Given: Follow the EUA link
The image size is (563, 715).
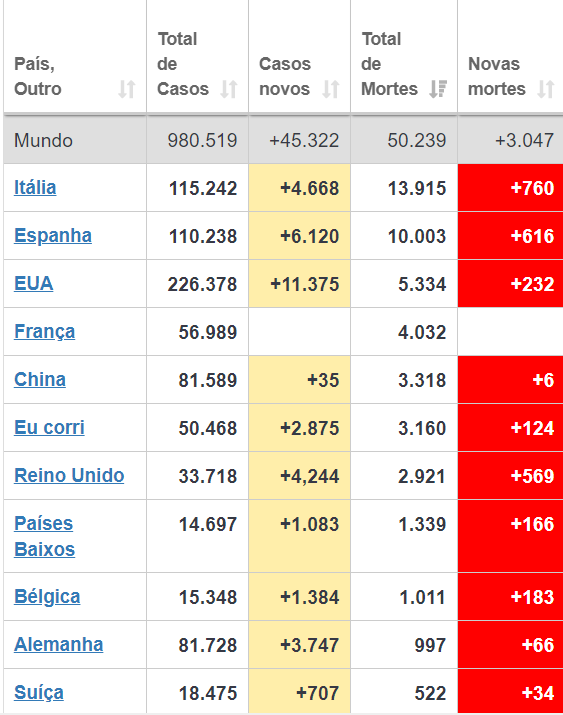Looking at the screenshot, I should (34, 284).
